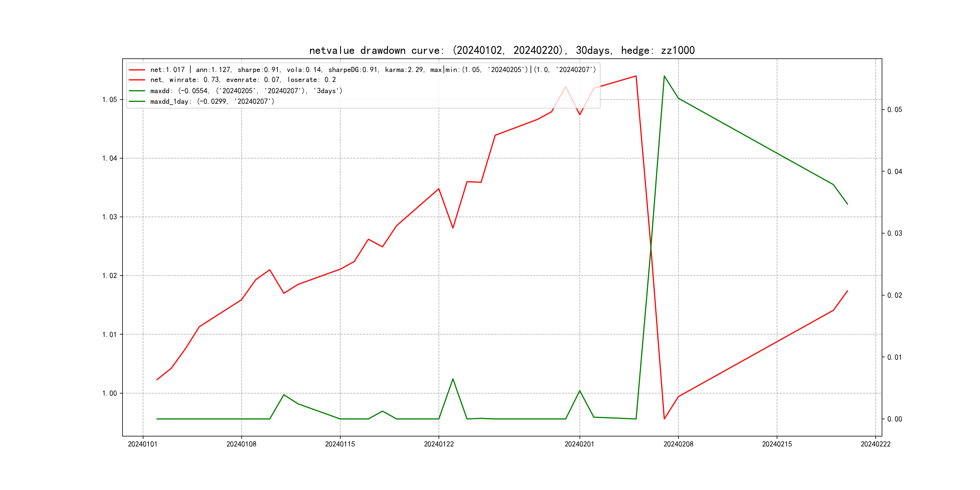
Task: Click the final endpoint of the green drawdown curve
Action: pos(848,204)
